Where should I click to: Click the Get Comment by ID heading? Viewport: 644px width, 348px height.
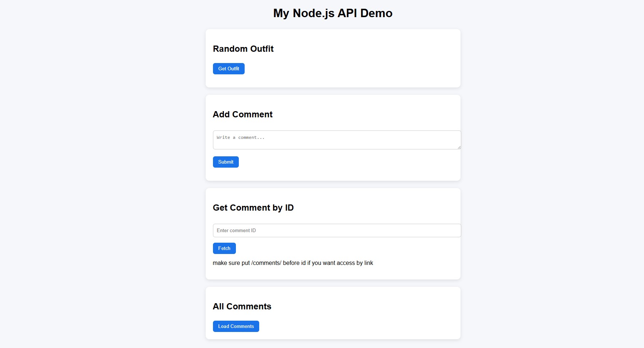pyautogui.click(x=253, y=208)
